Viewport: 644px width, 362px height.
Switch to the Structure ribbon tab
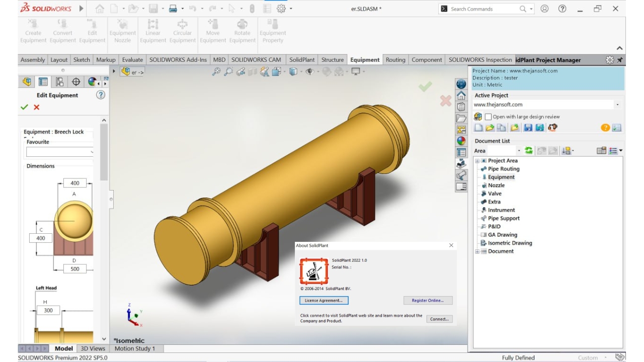coord(333,59)
